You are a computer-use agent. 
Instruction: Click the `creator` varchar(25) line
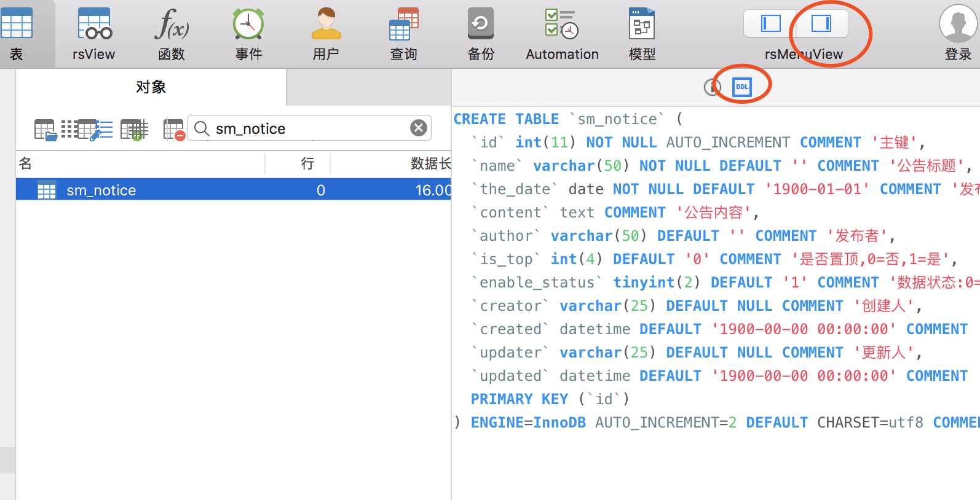click(x=697, y=306)
